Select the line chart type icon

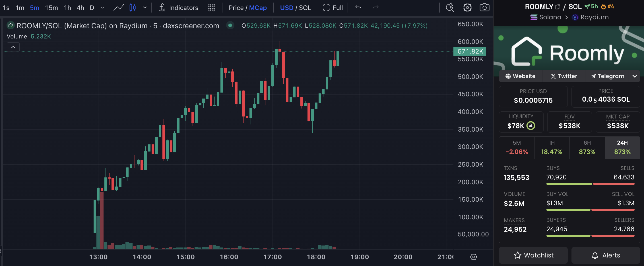119,8
